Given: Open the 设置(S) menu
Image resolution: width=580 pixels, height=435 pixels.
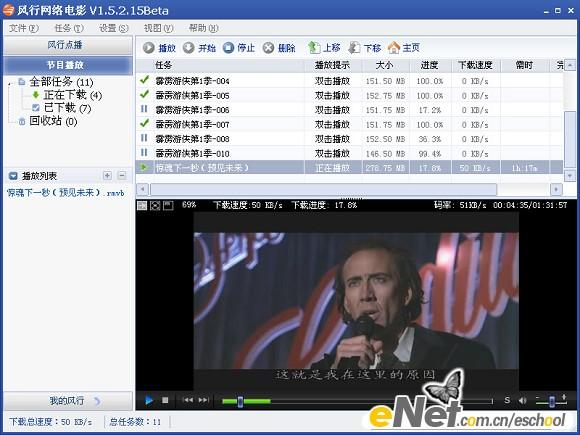Looking at the screenshot, I should (114, 28).
